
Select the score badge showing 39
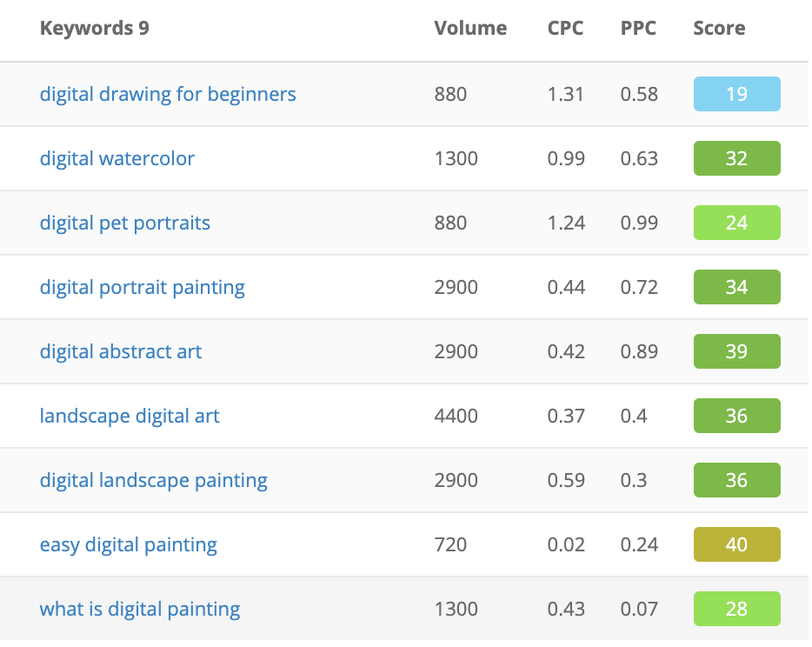(736, 351)
